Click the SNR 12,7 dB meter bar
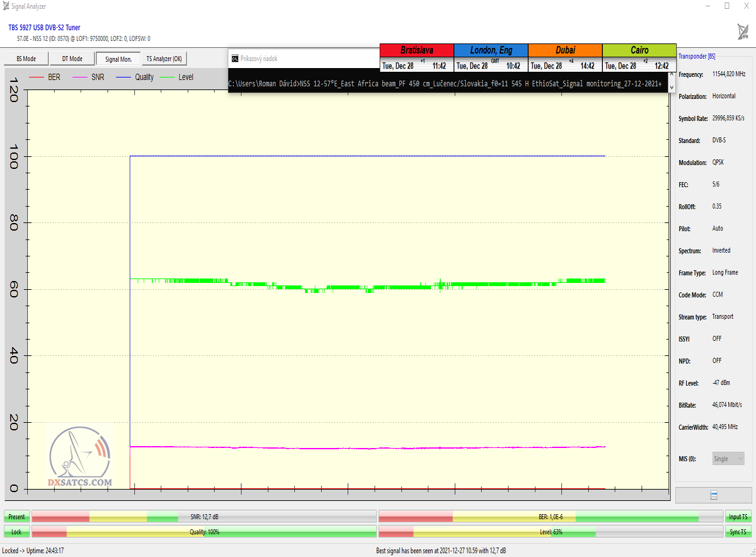The image size is (756, 557). [x=203, y=517]
